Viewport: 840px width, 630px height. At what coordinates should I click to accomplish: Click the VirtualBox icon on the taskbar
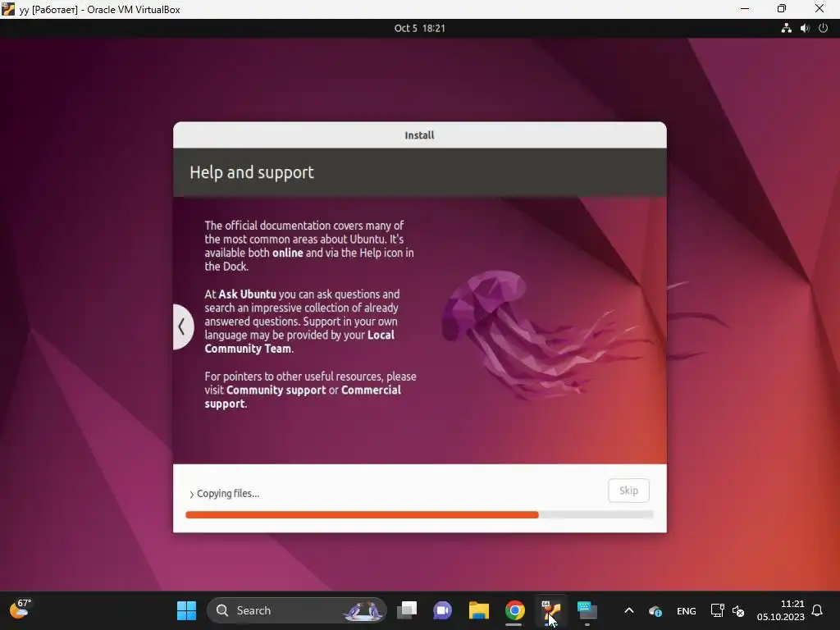click(x=550, y=610)
